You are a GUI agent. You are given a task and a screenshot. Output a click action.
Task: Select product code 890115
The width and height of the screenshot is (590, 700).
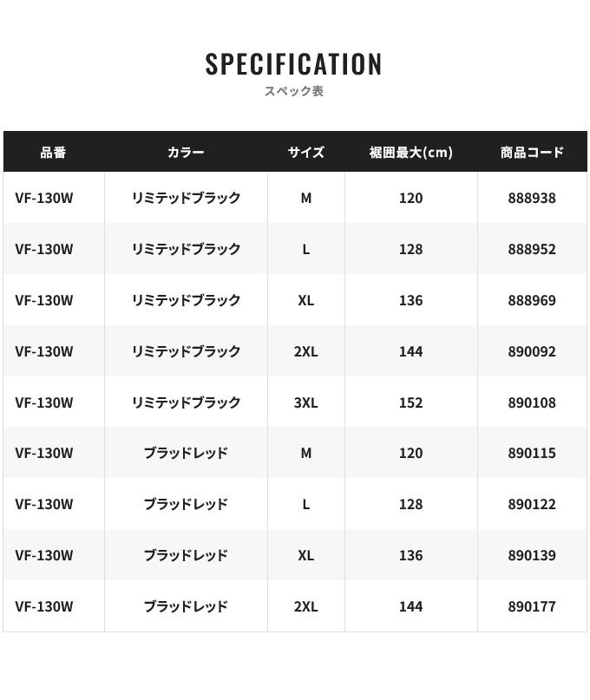532,453
